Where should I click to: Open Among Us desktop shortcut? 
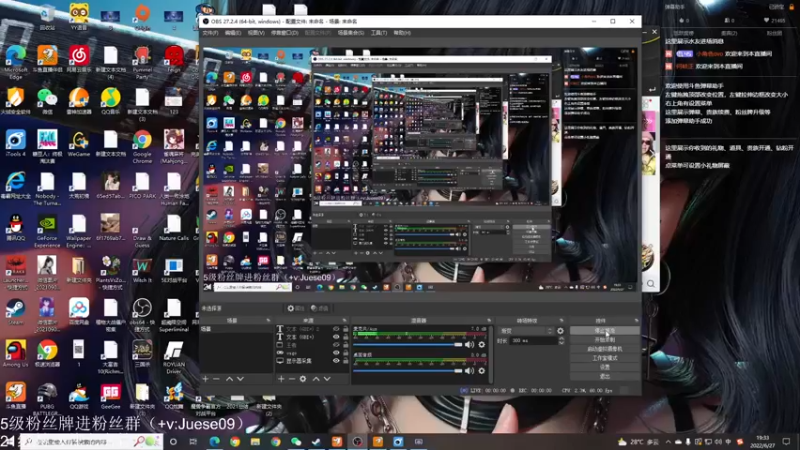point(16,354)
